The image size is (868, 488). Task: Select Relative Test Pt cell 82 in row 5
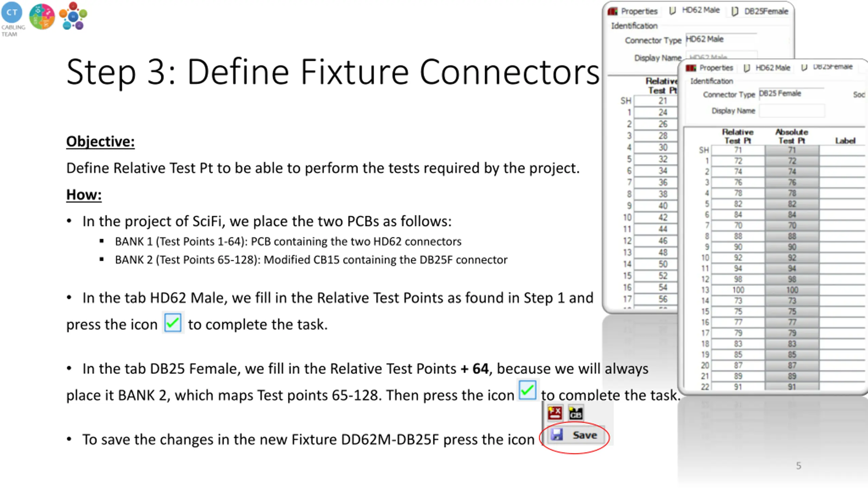[738, 204]
